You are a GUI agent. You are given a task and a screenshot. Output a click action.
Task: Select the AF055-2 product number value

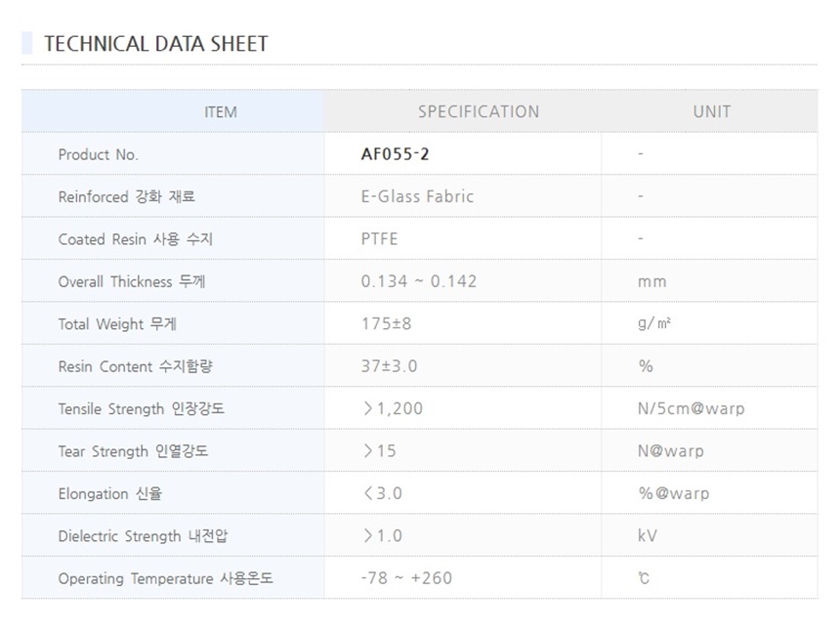395,154
